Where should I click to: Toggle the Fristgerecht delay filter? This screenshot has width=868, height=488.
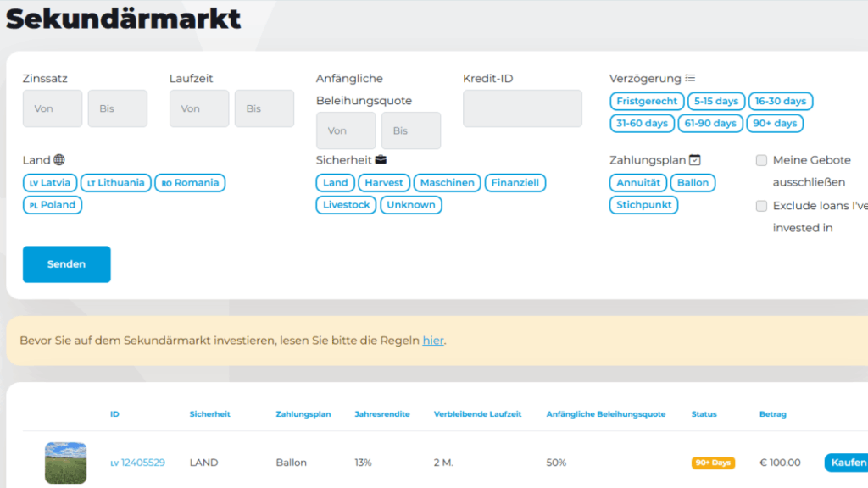click(647, 102)
